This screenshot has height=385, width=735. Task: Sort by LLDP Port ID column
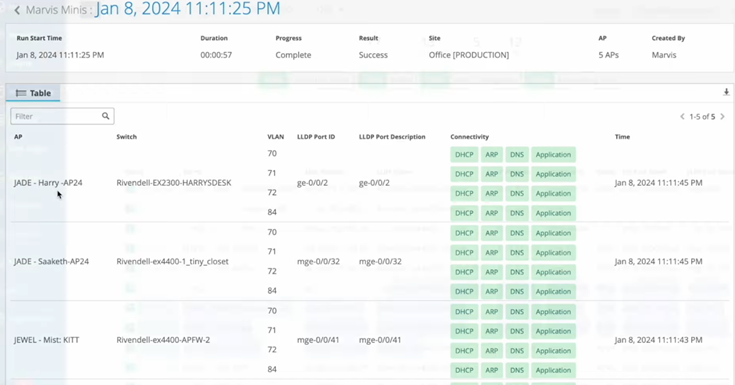click(316, 137)
